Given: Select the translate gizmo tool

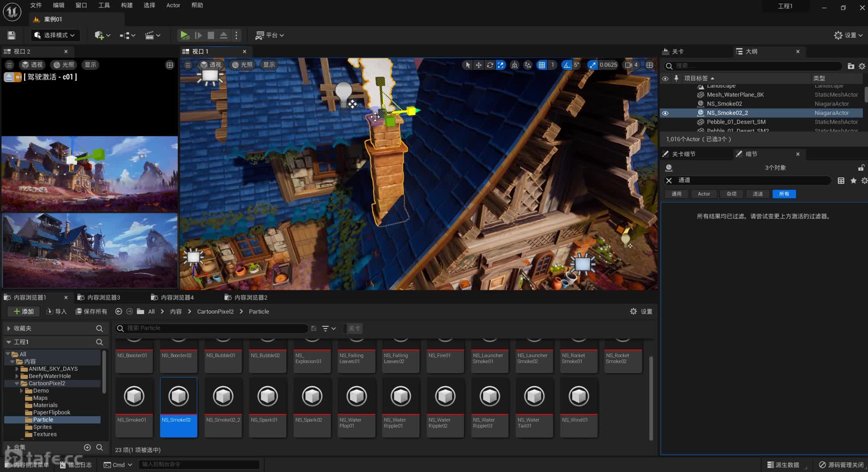Looking at the screenshot, I should tap(479, 65).
